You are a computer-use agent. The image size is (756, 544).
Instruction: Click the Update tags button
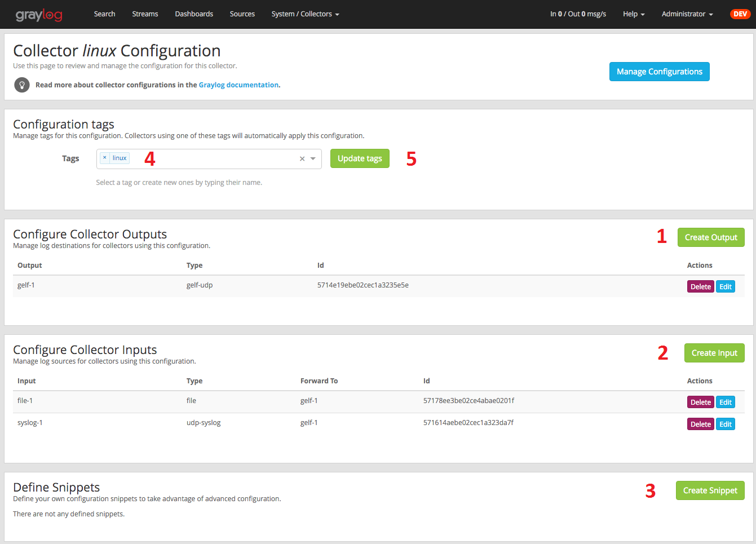pos(360,158)
